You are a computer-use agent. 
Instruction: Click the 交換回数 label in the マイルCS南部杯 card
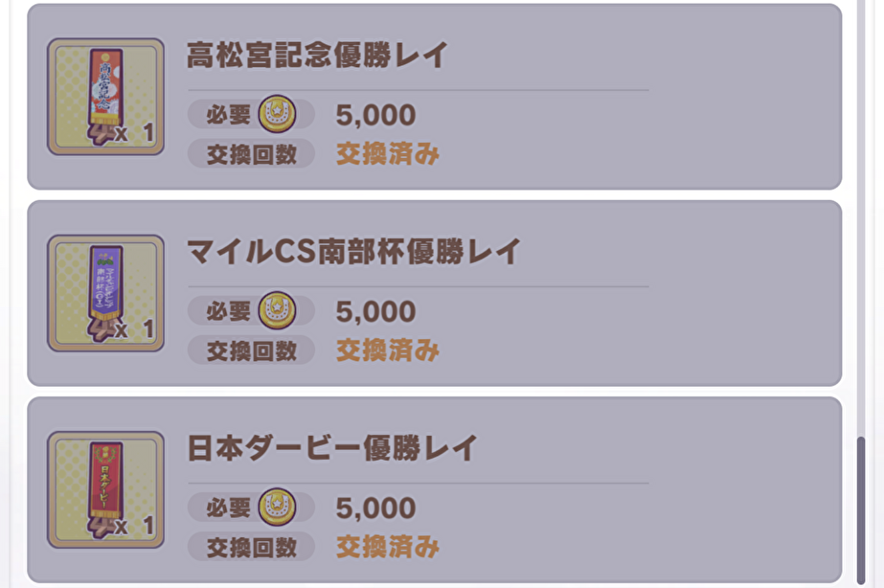coord(251,351)
